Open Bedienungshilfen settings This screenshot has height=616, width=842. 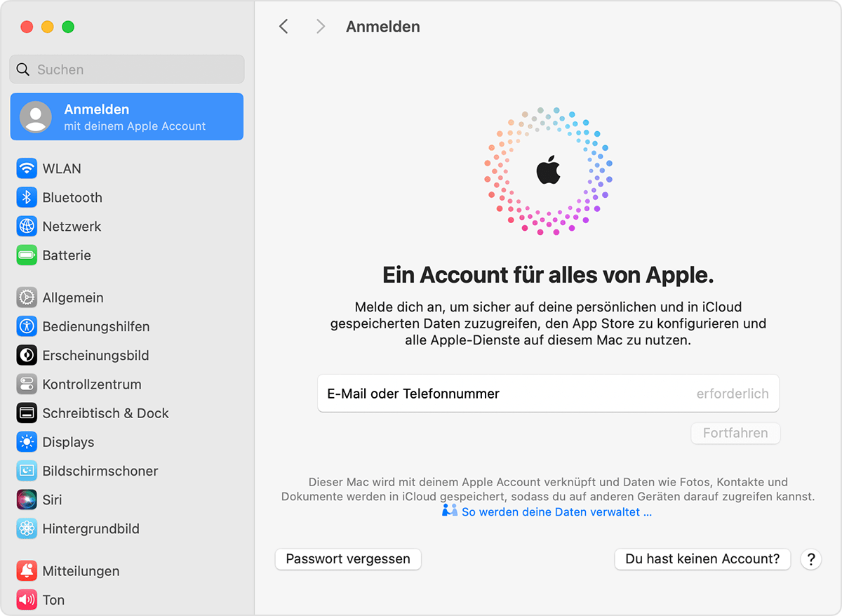[27, 326]
